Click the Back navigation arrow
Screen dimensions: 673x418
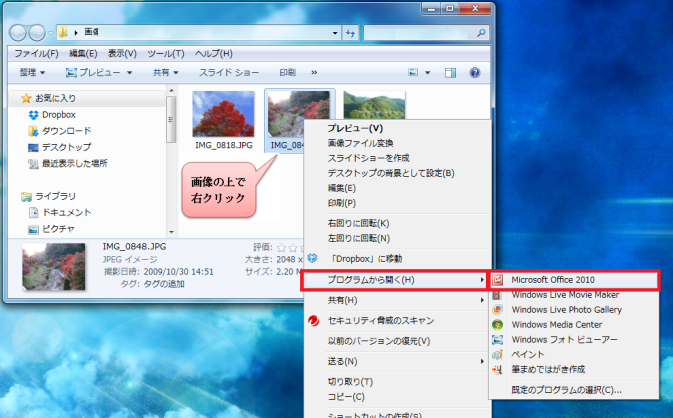click(x=18, y=33)
